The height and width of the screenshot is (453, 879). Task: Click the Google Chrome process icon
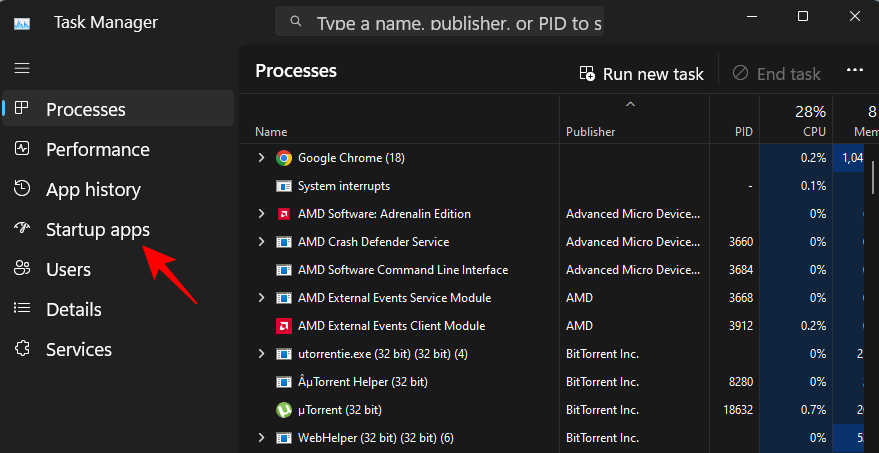pos(284,158)
